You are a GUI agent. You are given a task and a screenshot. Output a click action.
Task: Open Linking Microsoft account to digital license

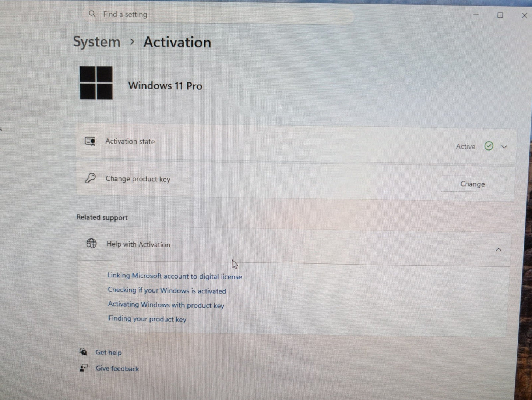pyautogui.click(x=175, y=276)
